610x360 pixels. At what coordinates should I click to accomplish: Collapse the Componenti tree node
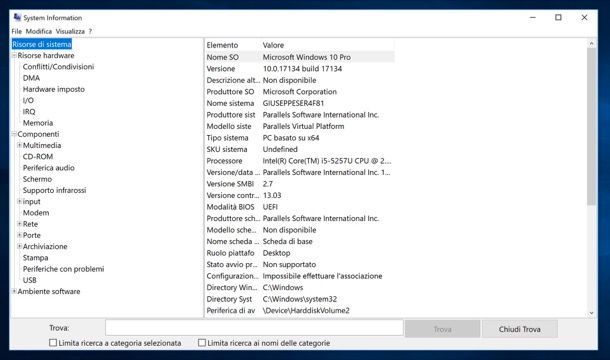(14, 134)
